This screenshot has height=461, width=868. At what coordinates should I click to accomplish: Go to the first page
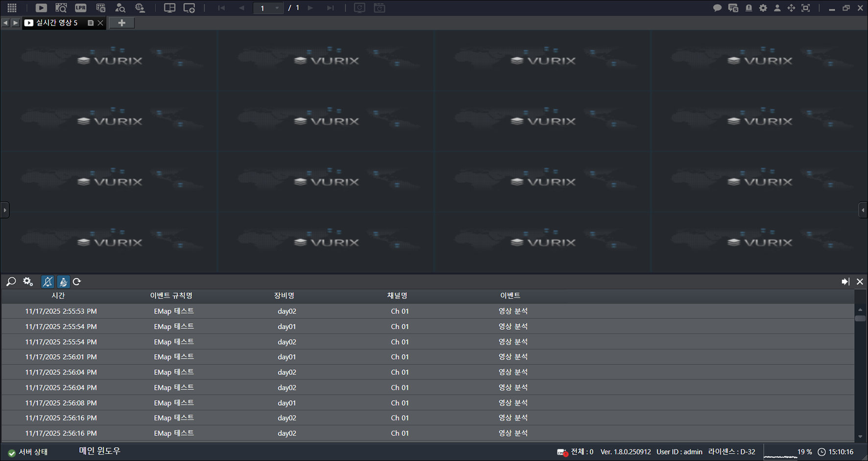tap(221, 8)
